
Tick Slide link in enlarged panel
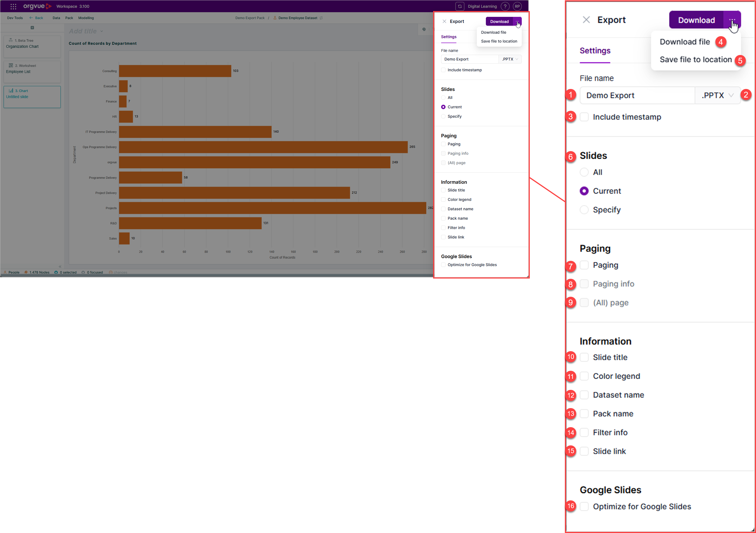tap(584, 451)
